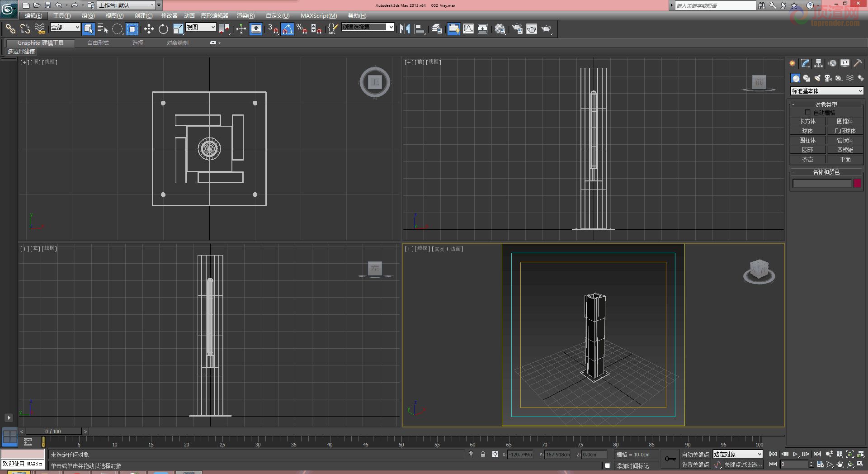868x474 pixels.
Task: Open the Schematic View icon
Action: pos(483,29)
